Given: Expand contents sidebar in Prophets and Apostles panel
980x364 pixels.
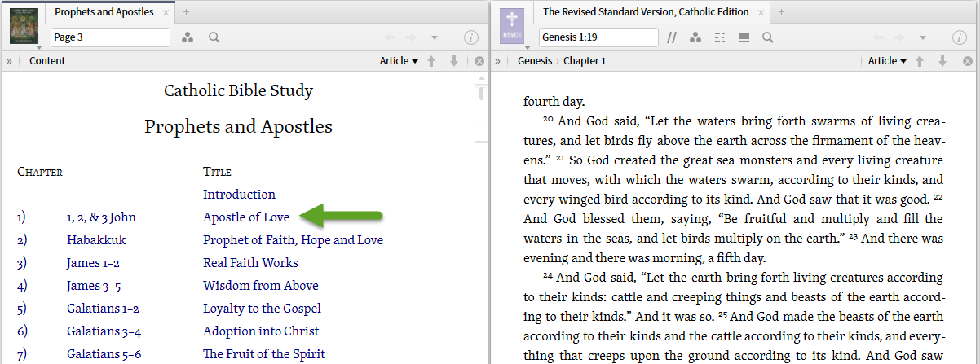Looking at the screenshot, I should coord(9,61).
